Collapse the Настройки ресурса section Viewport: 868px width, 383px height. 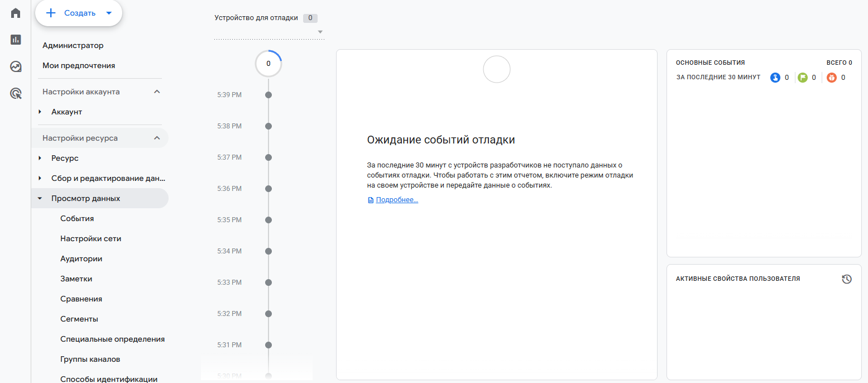(x=157, y=138)
